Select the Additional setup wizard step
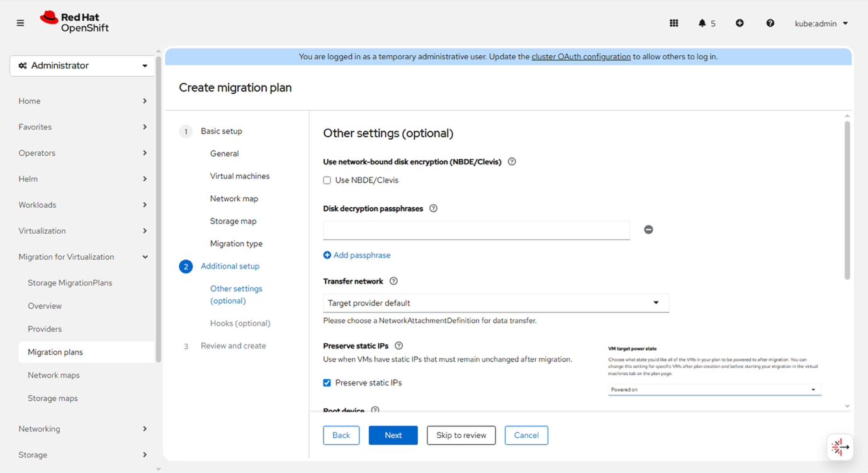Viewport: 868px width, 473px height. point(230,266)
